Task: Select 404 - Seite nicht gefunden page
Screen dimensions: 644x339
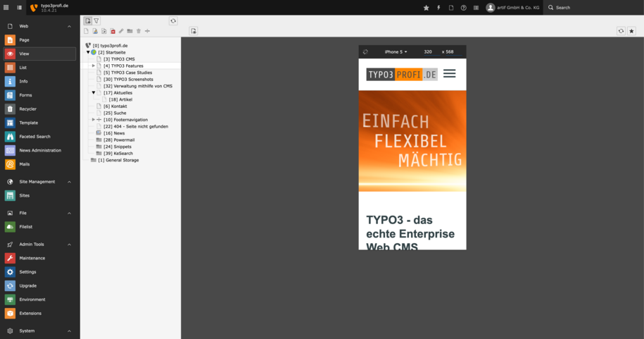Action: (x=136, y=126)
